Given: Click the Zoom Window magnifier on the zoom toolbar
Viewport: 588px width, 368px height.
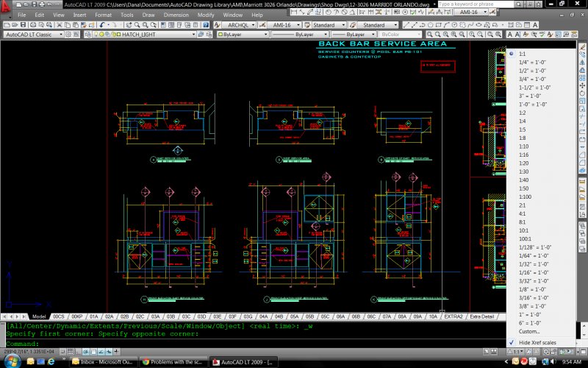Looking at the screenshot, I should tap(429, 35).
